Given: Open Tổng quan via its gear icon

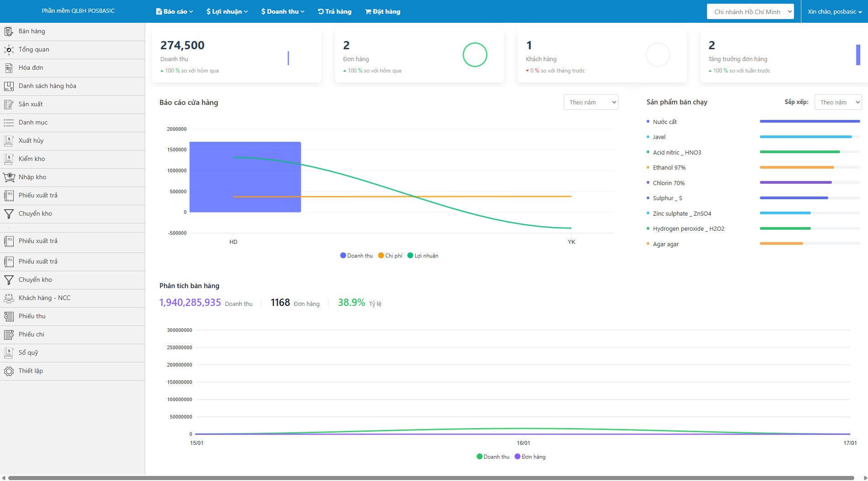Looking at the screenshot, I should pyautogui.click(x=9, y=50).
